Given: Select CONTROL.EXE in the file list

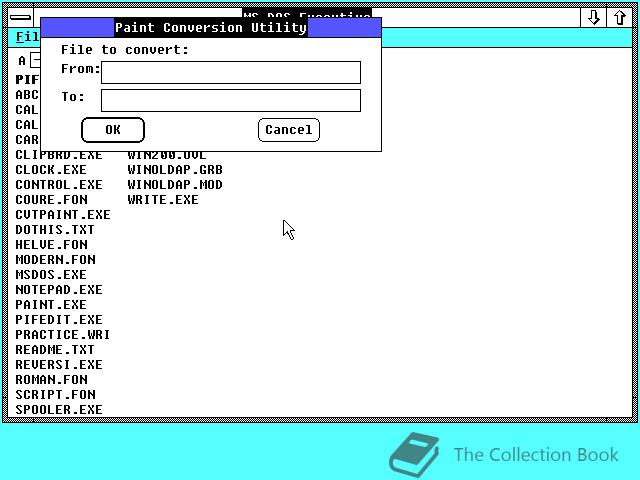Looking at the screenshot, I should (59, 184).
